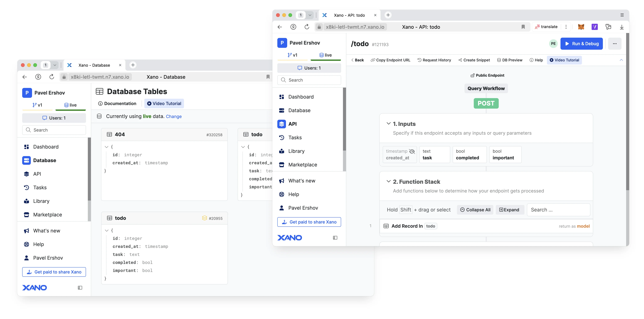Click the function stack Search field
644x319 pixels.
(558, 210)
